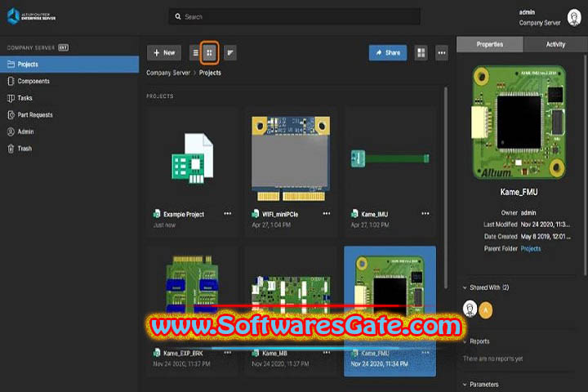Select the WIFI_miniPCIe project thumbnail
The image size is (588, 392).
click(x=291, y=158)
